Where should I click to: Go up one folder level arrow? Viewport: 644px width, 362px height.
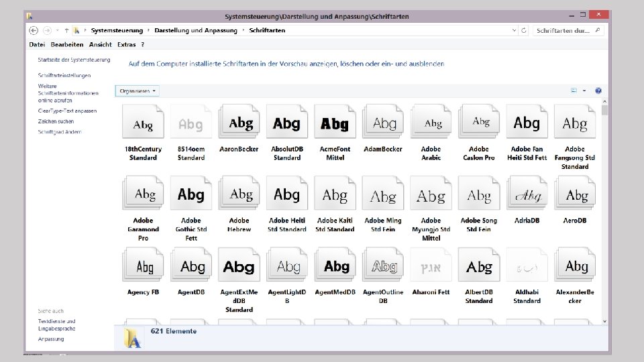pyautogui.click(x=66, y=30)
